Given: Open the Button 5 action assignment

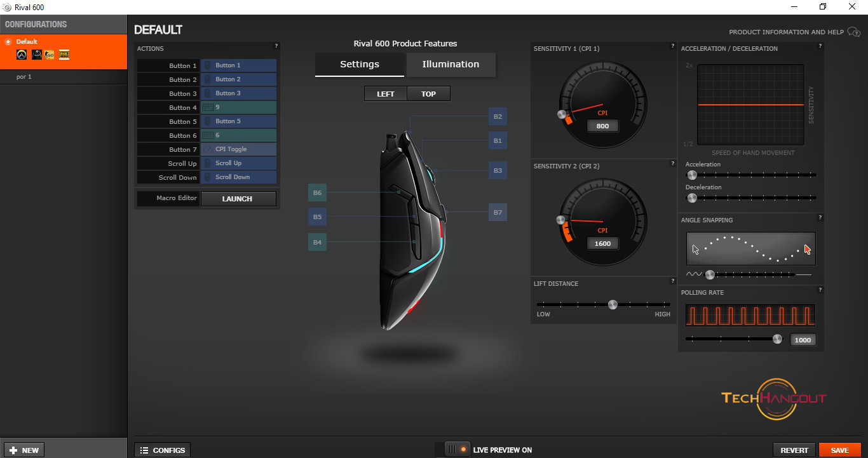Looking at the screenshot, I should pyautogui.click(x=238, y=121).
